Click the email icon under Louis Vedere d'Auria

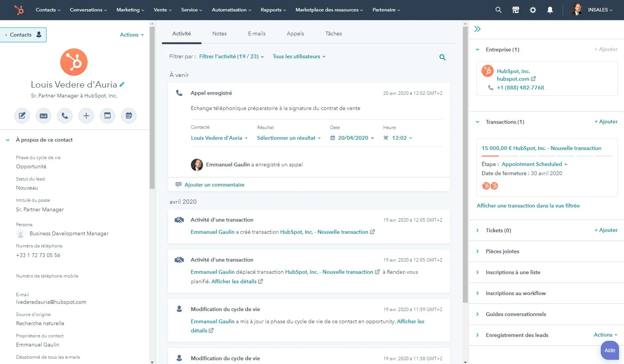(x=43, y=116)
